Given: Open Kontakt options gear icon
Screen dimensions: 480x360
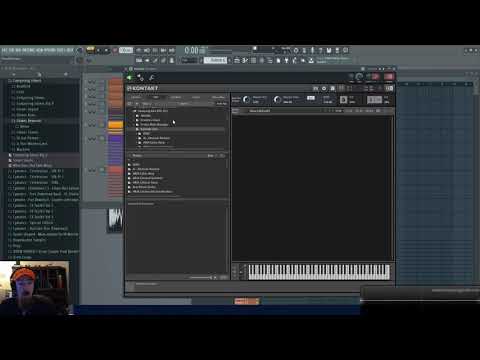Looking at the screenshot, I should (x=324, y=88).
